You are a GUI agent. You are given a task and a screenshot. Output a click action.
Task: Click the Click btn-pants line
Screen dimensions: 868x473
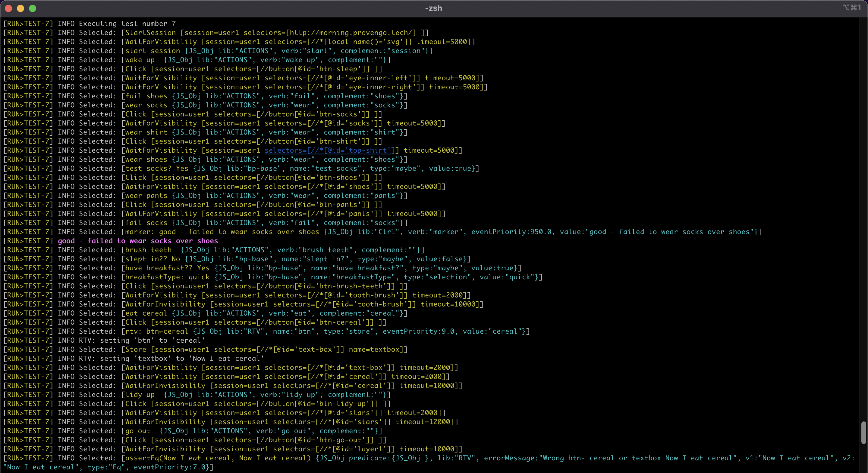click(193, 205)
